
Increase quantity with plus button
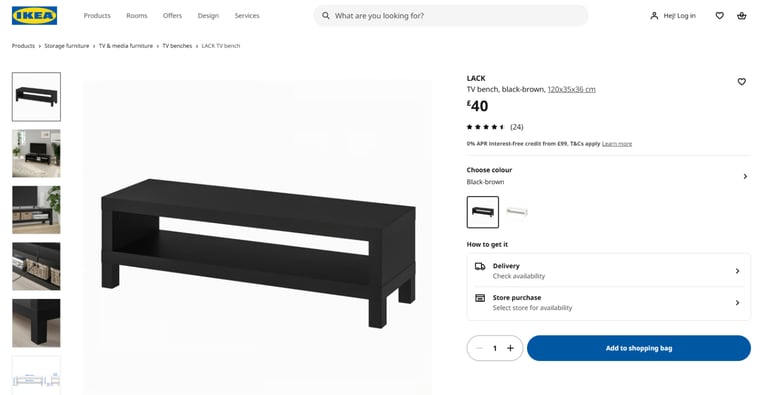[x=510, y=348]
